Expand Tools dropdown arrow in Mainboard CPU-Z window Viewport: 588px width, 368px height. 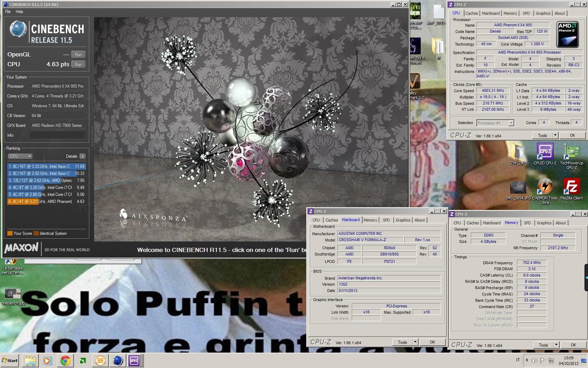(415, 342)
